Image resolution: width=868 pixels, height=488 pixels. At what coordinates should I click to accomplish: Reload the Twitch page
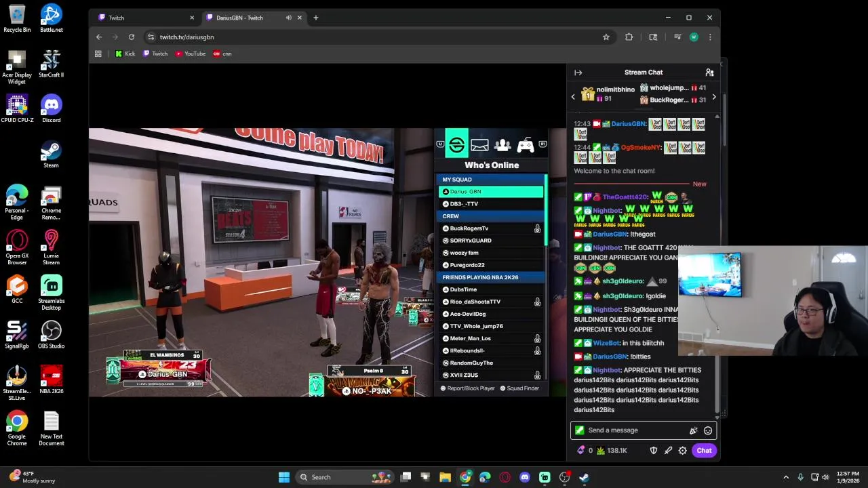pos(132,37)
